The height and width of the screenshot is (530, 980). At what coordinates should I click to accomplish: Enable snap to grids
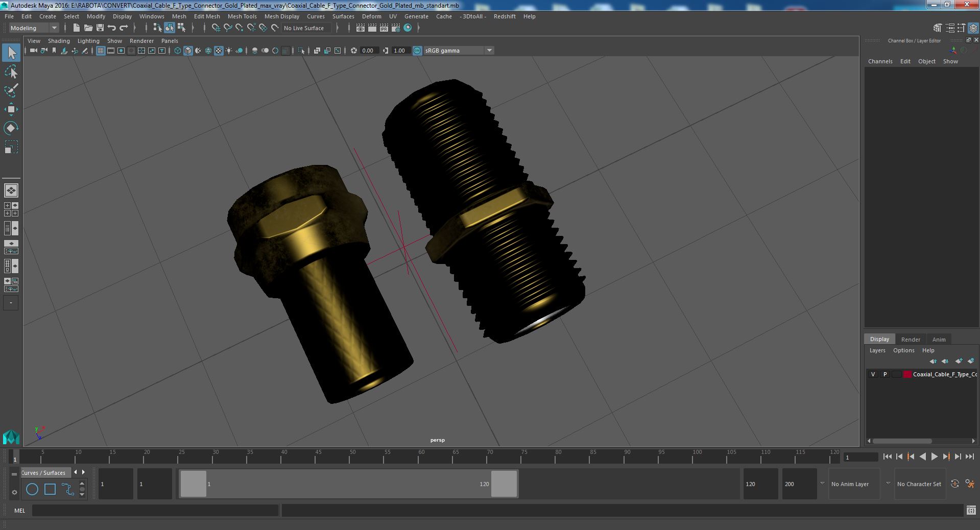click(x=216, y=28)
